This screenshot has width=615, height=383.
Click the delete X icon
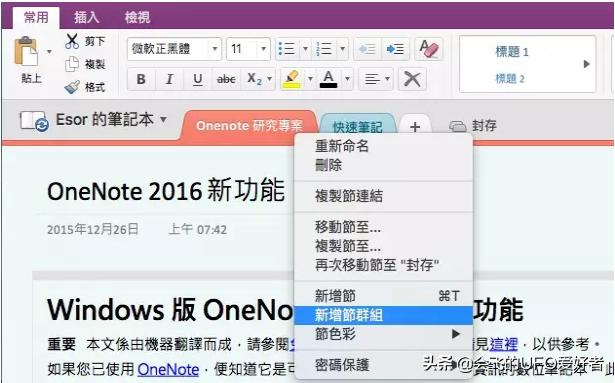click(412, 79)
